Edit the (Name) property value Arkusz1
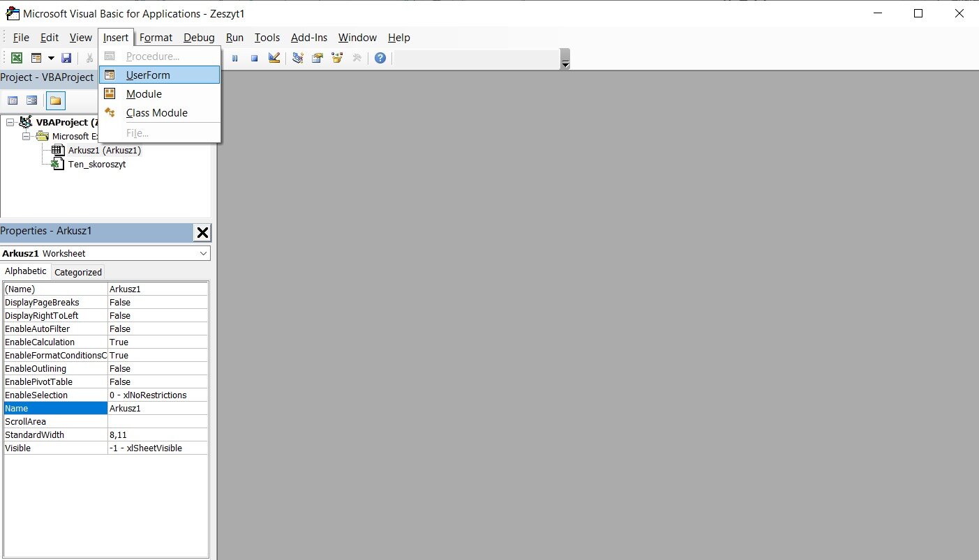 pos(158,289)
